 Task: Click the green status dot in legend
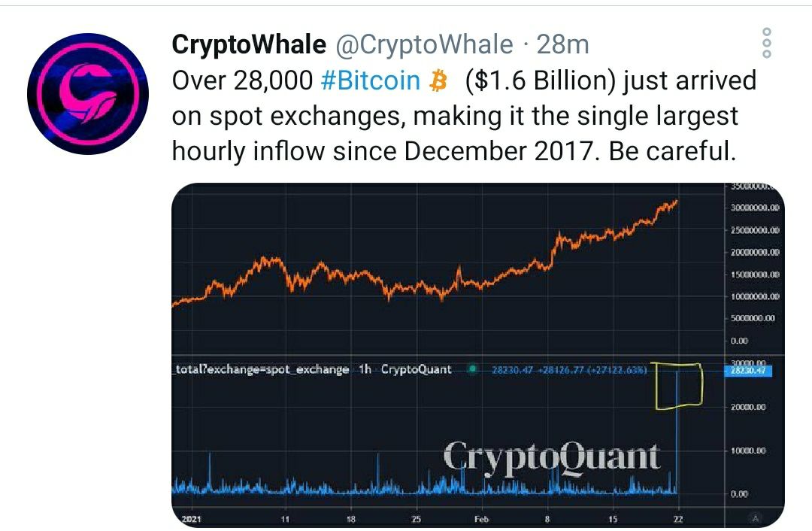click(x=471, y=369)
